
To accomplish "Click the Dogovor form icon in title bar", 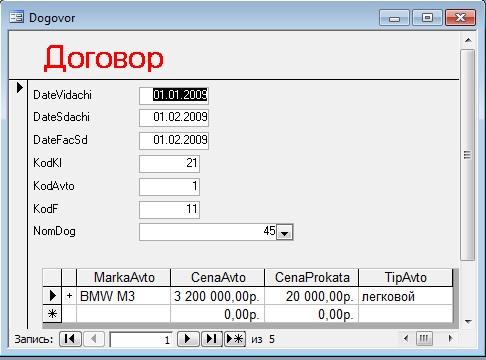I will (x=16, y=17).
